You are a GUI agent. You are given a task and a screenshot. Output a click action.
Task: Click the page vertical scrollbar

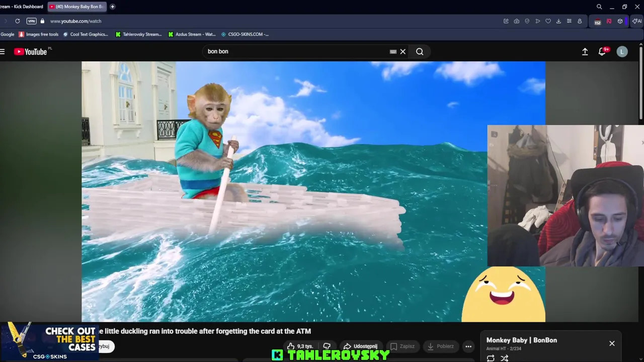point(640,83)
